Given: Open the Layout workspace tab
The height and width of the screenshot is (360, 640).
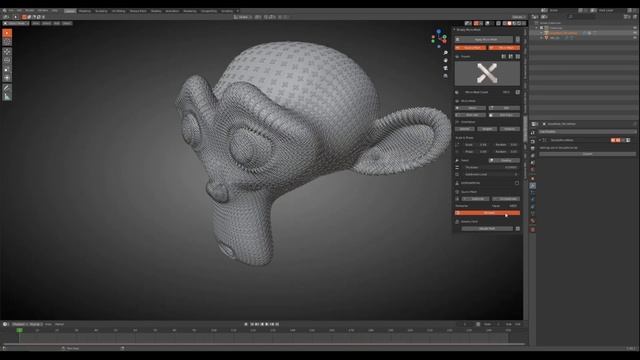Looking at the screenshot, I should 70,11.
